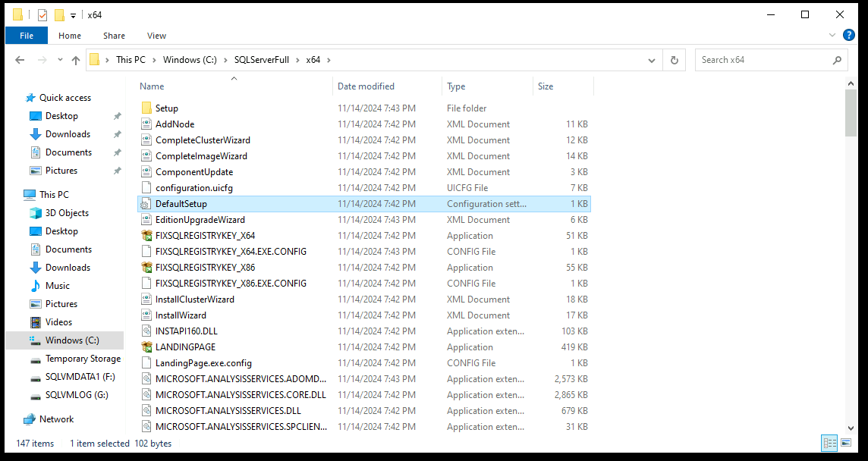Viewport: 868px width, 461px height.
Task: Click Windows (C:) in address breadcrumb
Action: (x=190, y=60)
